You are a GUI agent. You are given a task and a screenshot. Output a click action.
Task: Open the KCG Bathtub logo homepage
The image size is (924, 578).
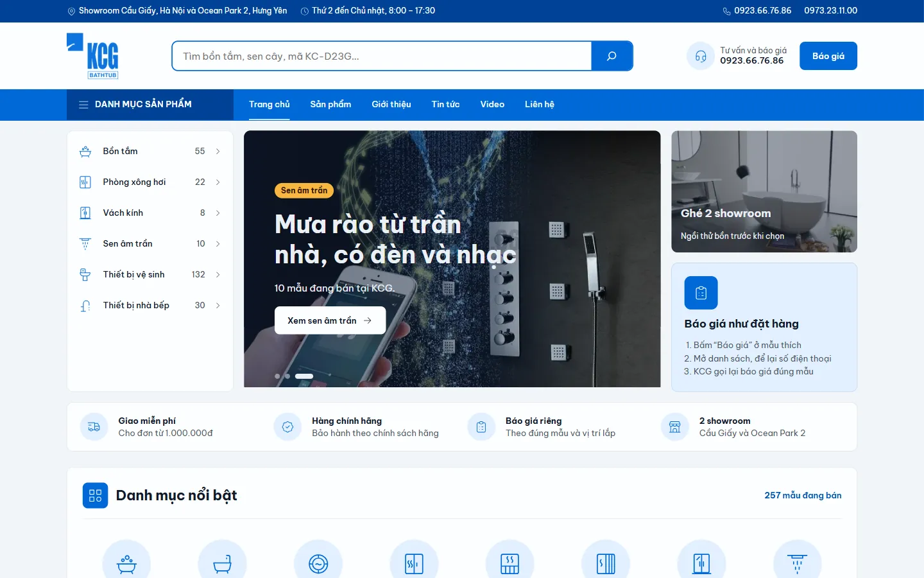pyautogui.click(x=93, y=56)
